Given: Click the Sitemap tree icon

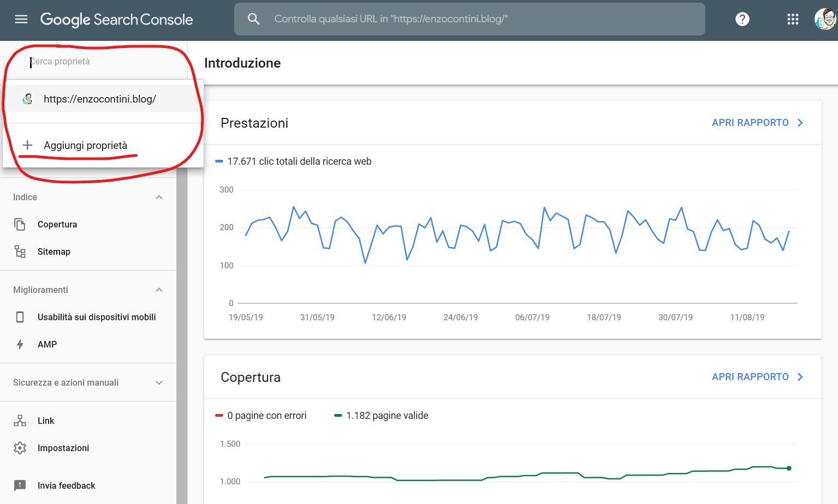Looking at the screenshot, I should pyautogui.click(x=20, y=251).
